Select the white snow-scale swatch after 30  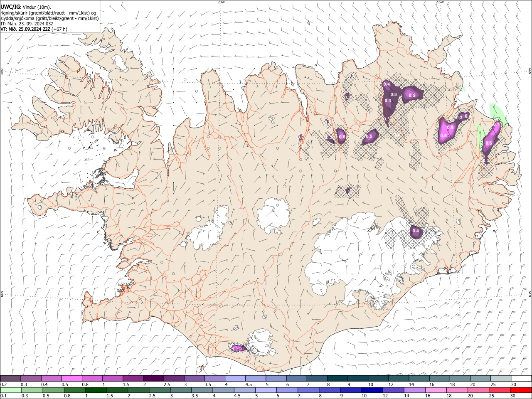pyautogui.click(x=521, y=379)
